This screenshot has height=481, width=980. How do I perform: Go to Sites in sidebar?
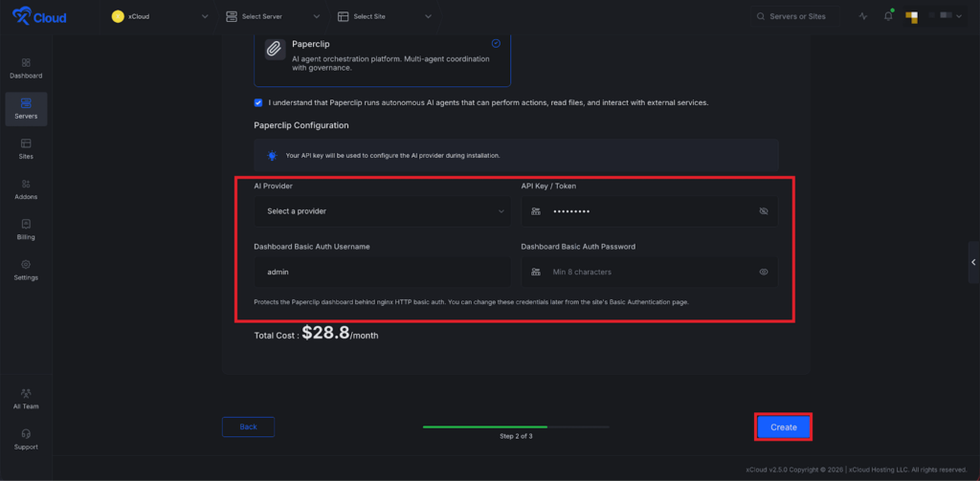tap(26, 147)
